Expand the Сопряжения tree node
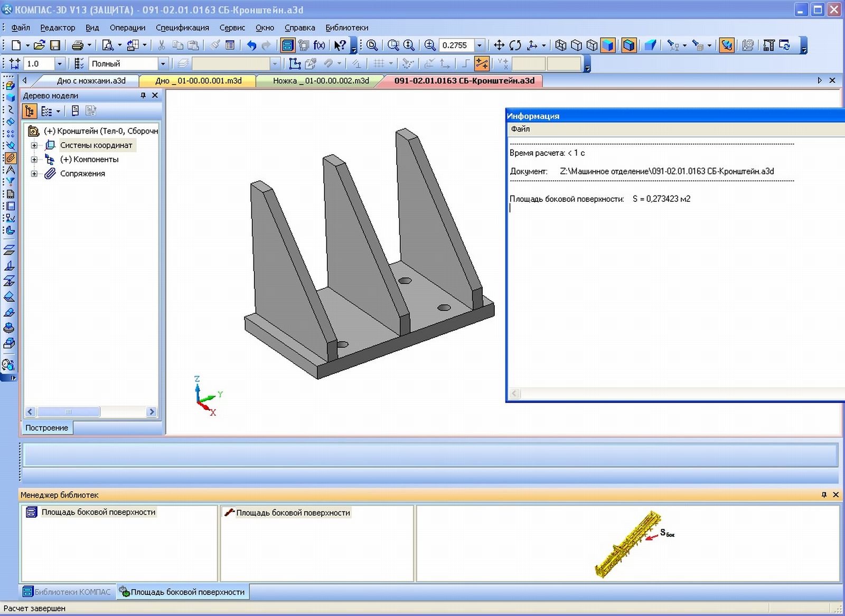 click(x=34, y=174)
